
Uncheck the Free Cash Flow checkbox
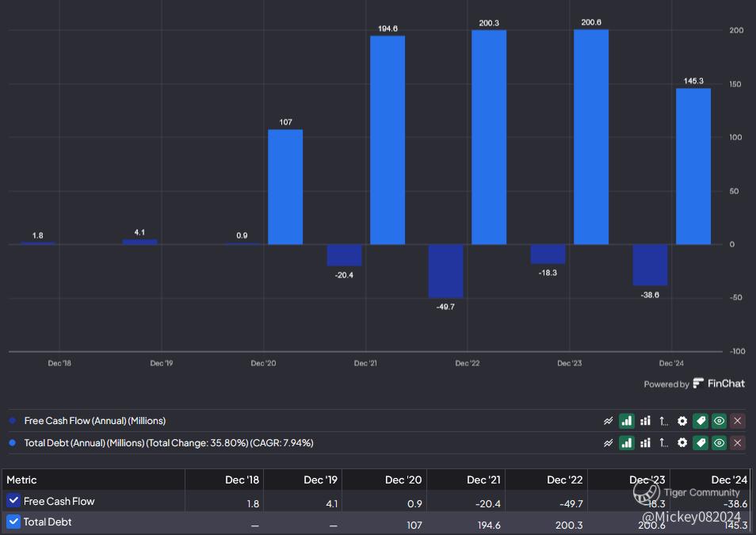pos(13,501)
